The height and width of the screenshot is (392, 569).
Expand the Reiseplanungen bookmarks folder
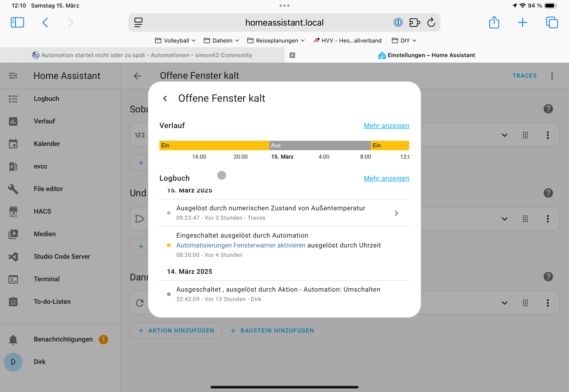(x=276, y=40)
